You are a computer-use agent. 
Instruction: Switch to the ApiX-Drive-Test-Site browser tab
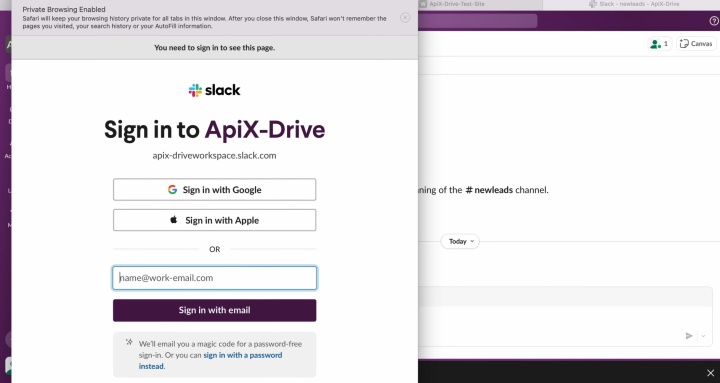pos(480,4)
